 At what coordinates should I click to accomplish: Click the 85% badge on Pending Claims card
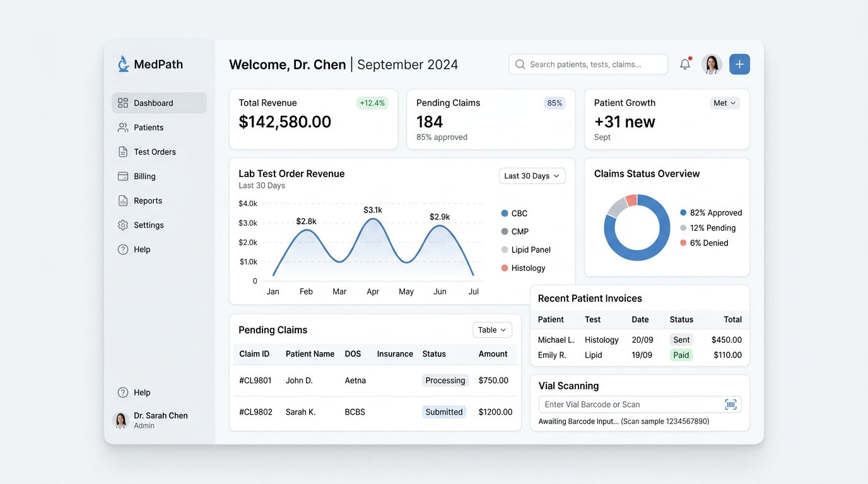coord(554,103)
